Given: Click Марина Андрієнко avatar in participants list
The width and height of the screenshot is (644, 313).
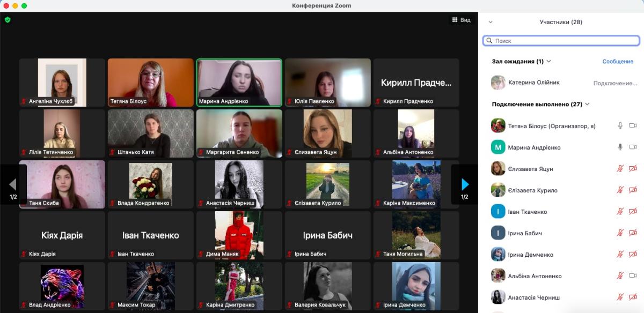Looking at the screenshot, I should (x=498, y=147).
